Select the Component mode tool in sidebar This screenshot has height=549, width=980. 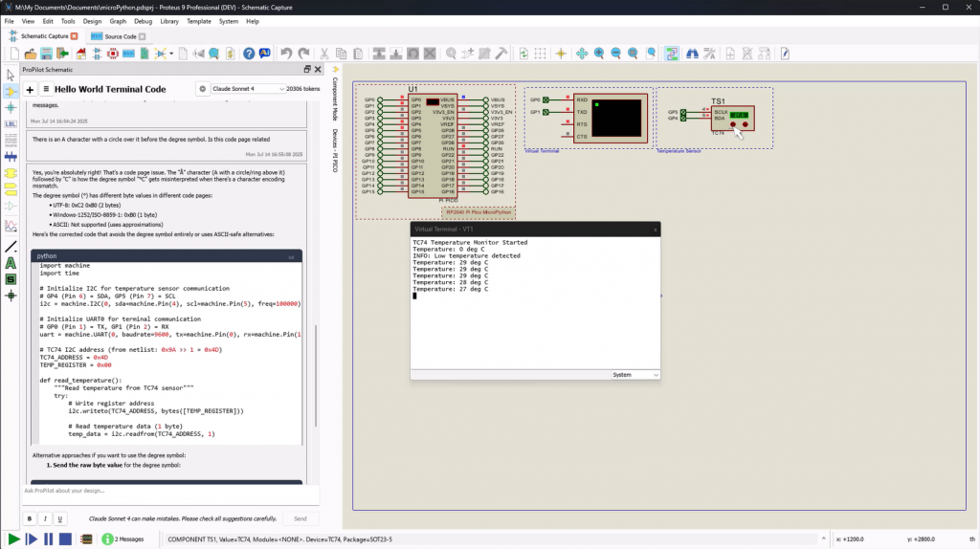pos(11,91)
